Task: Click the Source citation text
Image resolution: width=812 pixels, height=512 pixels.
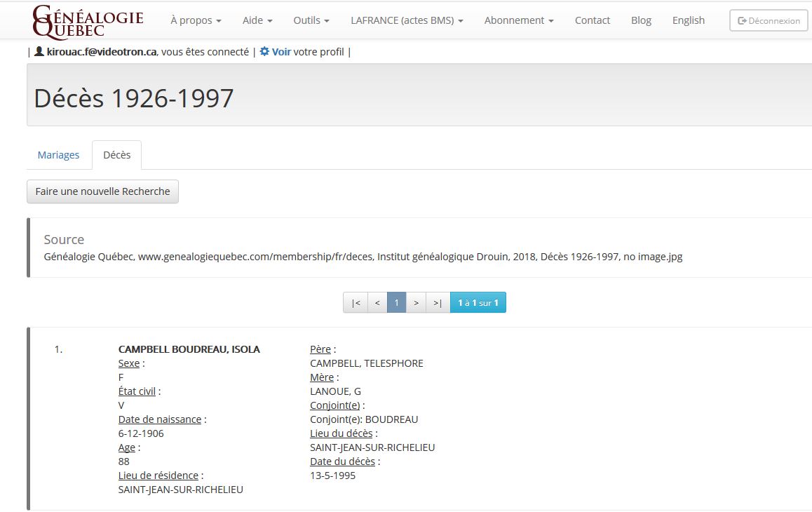Action: pos(363,257)
